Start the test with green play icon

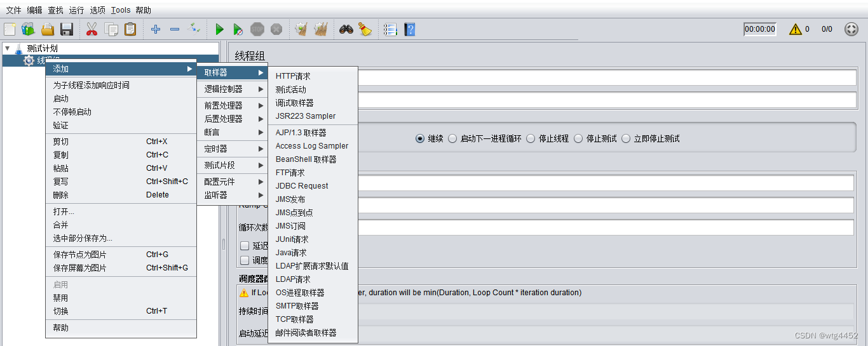coord(220,29)
